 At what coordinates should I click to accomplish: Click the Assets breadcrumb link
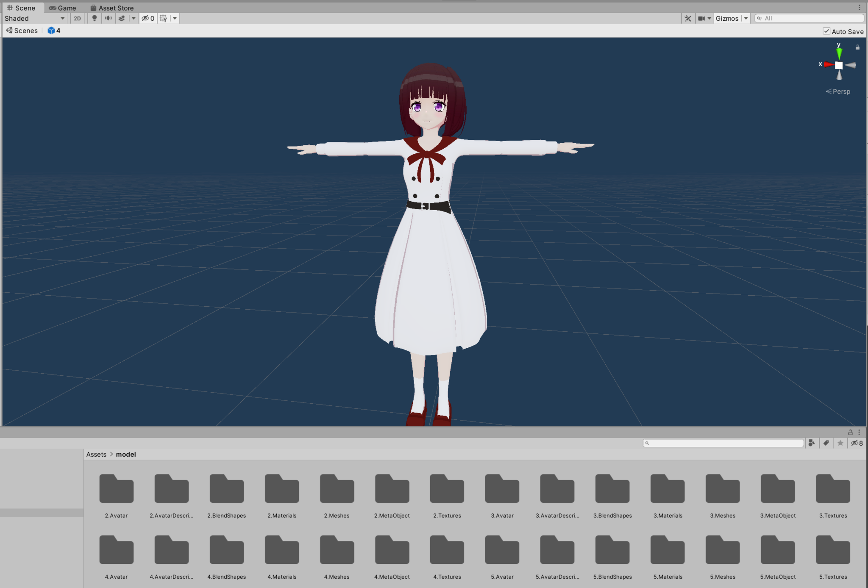tap(96, 454)
